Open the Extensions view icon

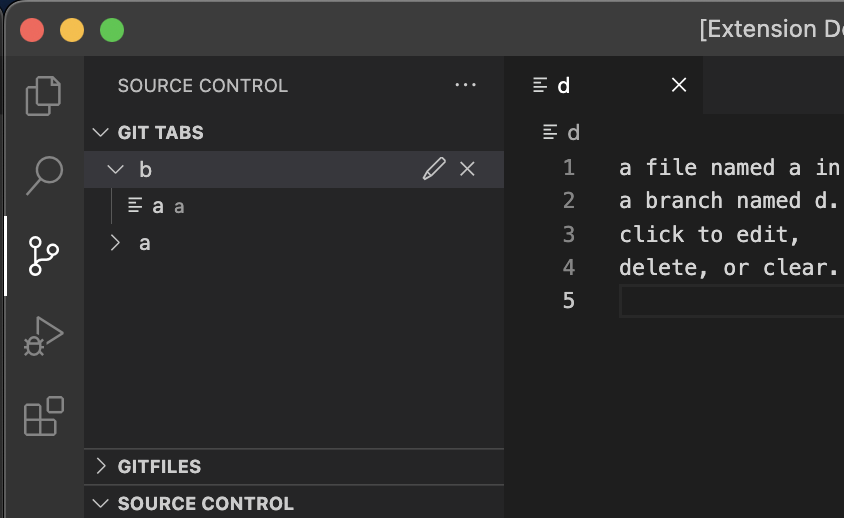tap(44, 416)
